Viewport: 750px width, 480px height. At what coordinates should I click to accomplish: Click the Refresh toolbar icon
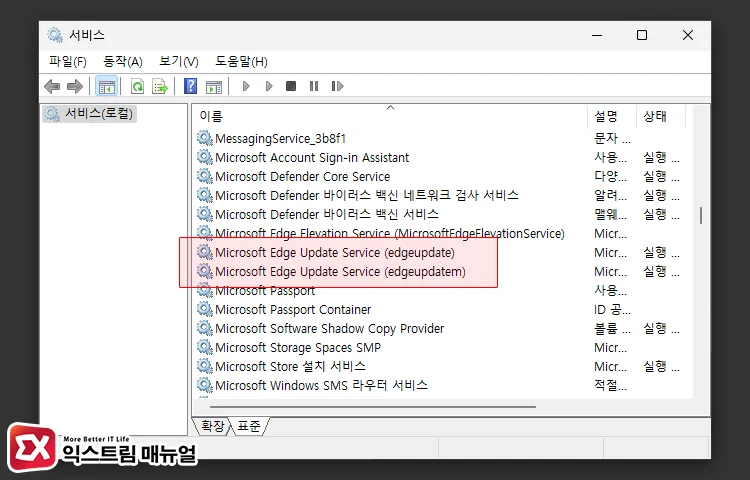(x=137, y=87)
